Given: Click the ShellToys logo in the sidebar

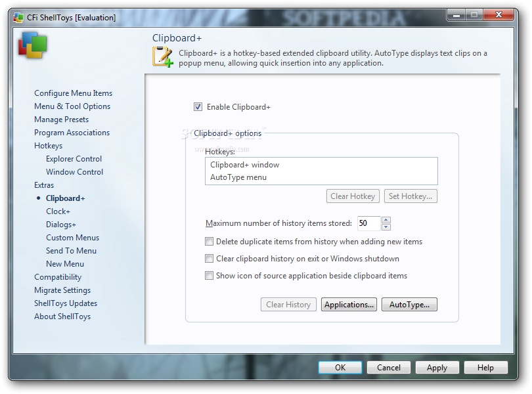Looking at the screenshot, I should [33, 45].
